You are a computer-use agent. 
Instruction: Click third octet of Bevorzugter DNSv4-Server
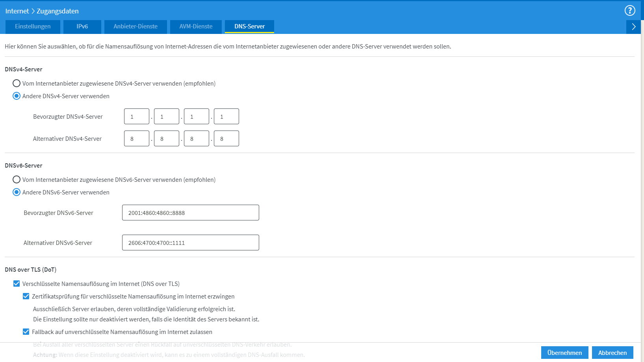(x=197, y=116)
